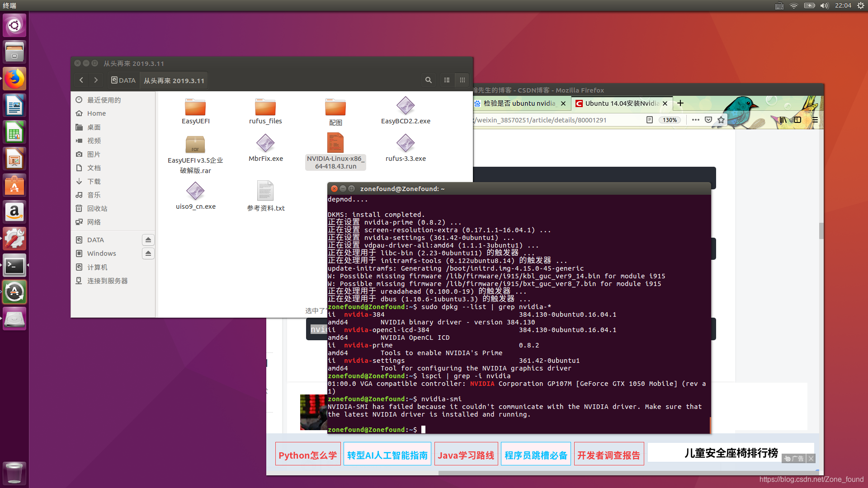Select the EasyUEFI v3.5 rar archive
The image size is (868, 488).
click(x=195, y=155)
